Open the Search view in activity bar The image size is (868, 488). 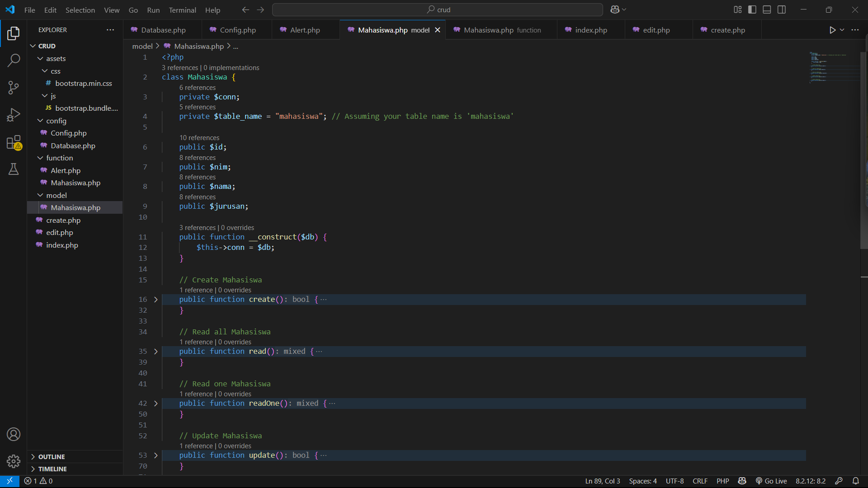point(14,60)
